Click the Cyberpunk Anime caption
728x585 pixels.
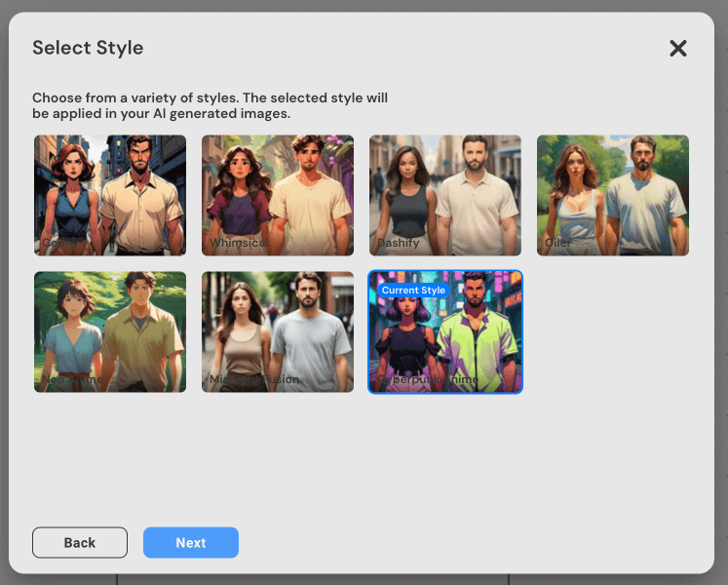427,379
